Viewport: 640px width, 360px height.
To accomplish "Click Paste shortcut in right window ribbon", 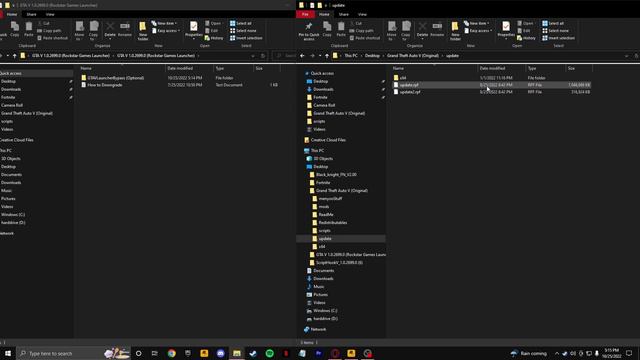I will pos(365,38).
